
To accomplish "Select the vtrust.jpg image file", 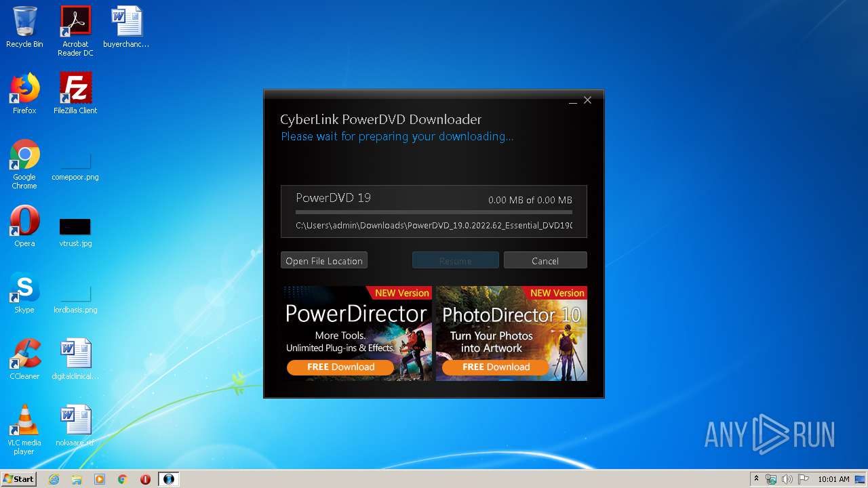I will point(75,233).
